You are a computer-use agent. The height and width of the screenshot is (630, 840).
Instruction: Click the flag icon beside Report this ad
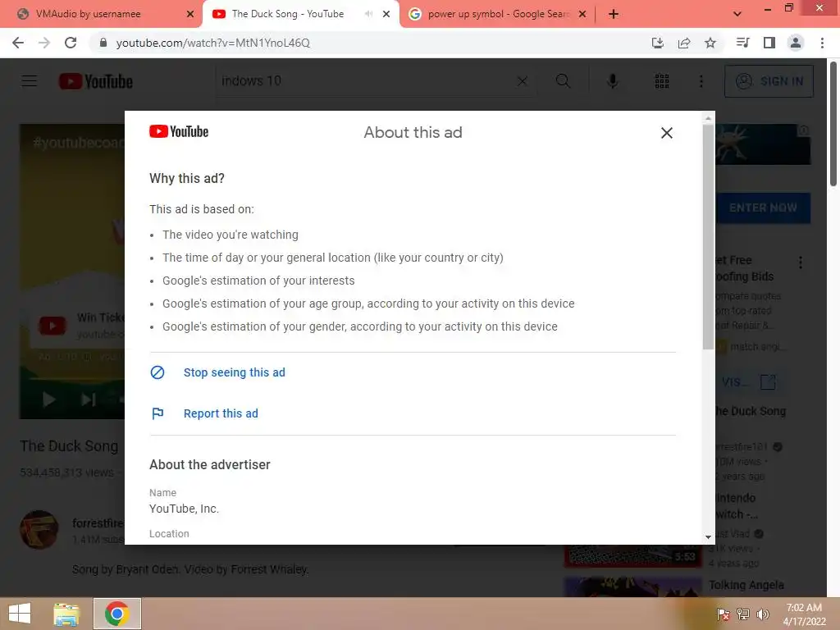point(157,413)
